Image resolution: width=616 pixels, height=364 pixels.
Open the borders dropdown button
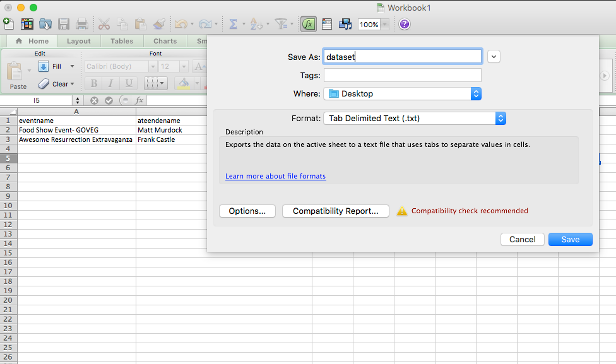[x=156, y=83]
